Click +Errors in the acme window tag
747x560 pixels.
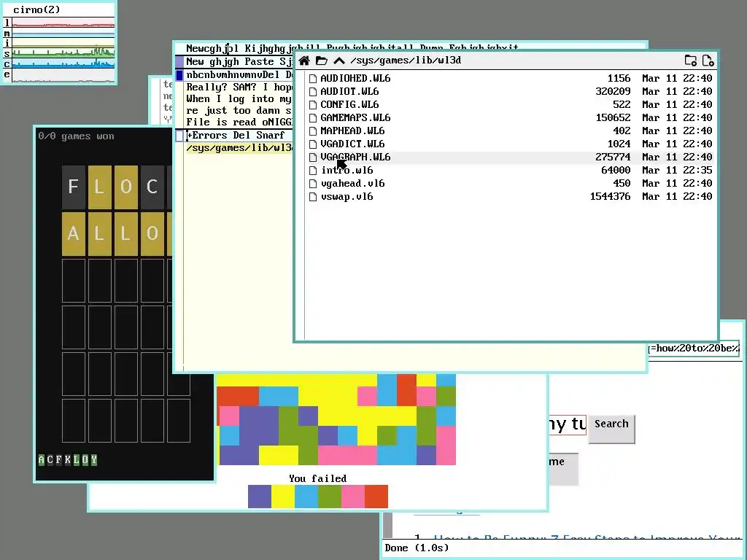(x=206, y=135)
